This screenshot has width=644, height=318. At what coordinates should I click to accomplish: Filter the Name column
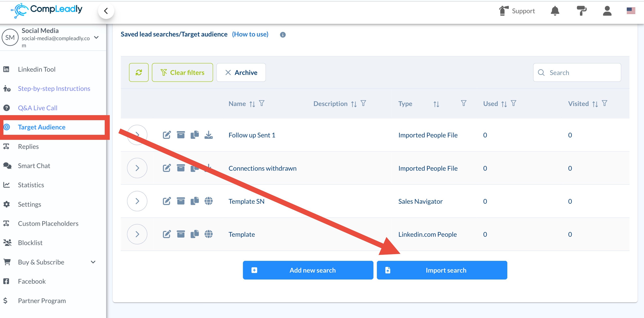click(x=262, y=103)
